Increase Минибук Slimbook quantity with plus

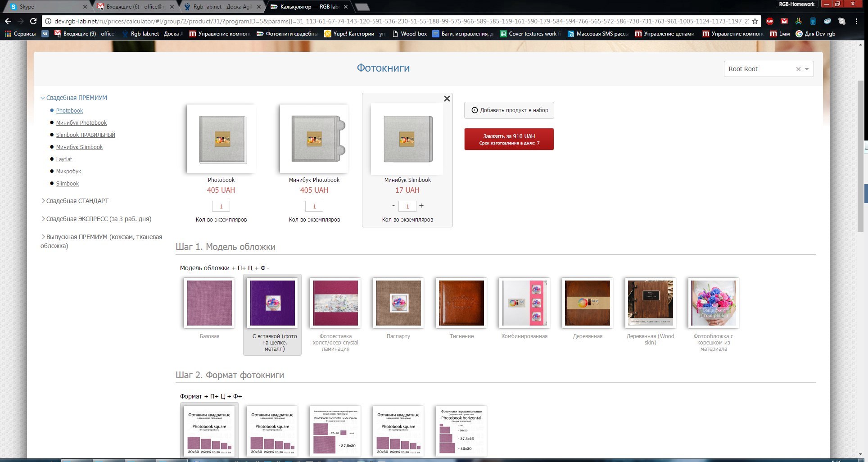click(x=421, y=206)
